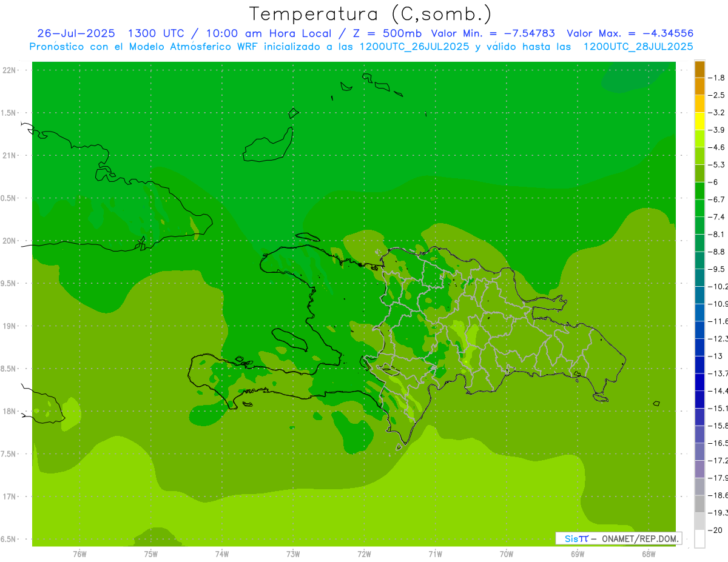This screenshot has width=728, height=562.
Task: Click the "72W" longitude label
Action: click(364, 554)
